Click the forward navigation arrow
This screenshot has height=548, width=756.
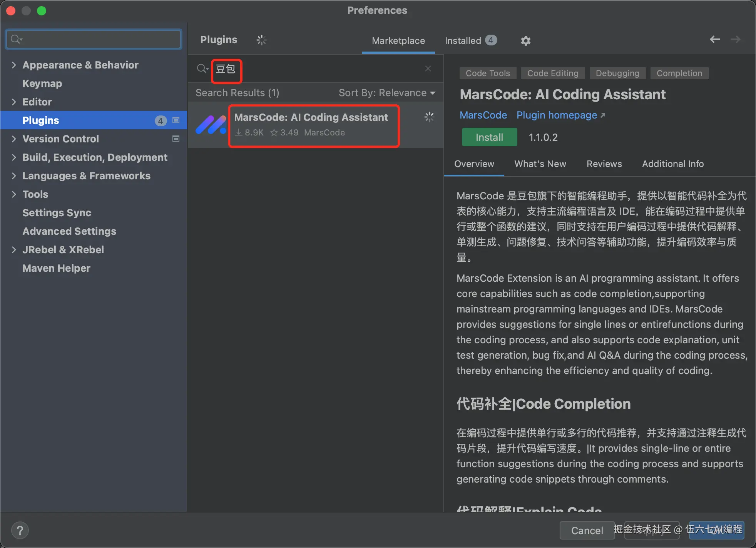click(735, 39)
